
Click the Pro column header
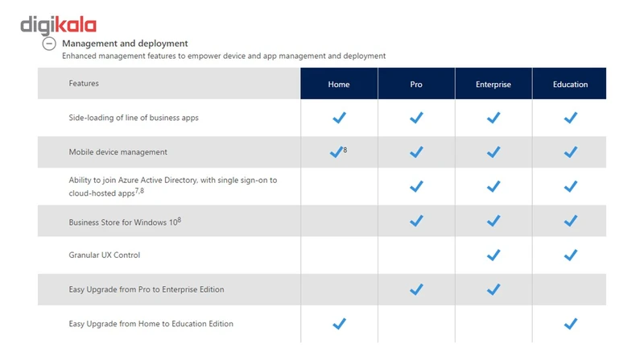[416, 84]
